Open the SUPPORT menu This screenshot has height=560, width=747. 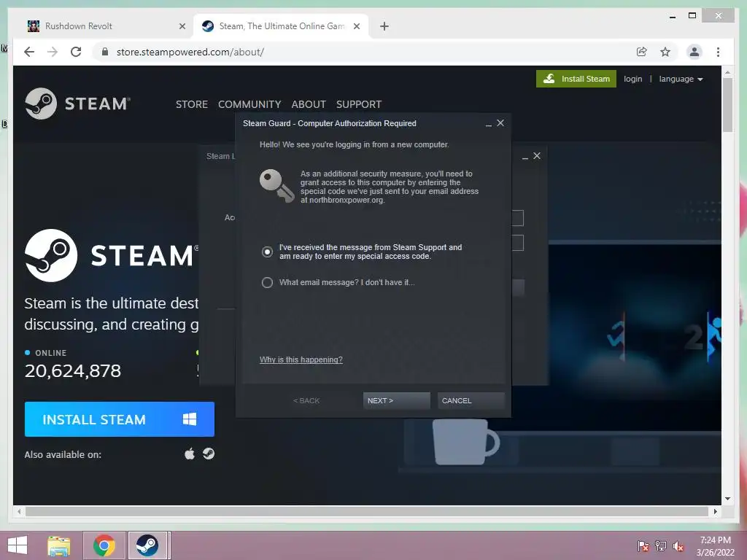point(359,104)
